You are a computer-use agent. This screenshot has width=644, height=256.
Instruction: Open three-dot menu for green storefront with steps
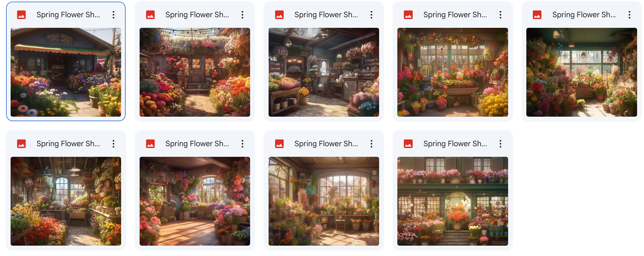click(x=500, y=144)
